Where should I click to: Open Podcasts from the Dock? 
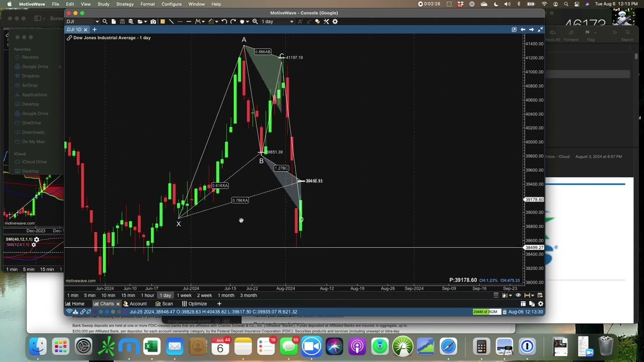pos(357,346)
